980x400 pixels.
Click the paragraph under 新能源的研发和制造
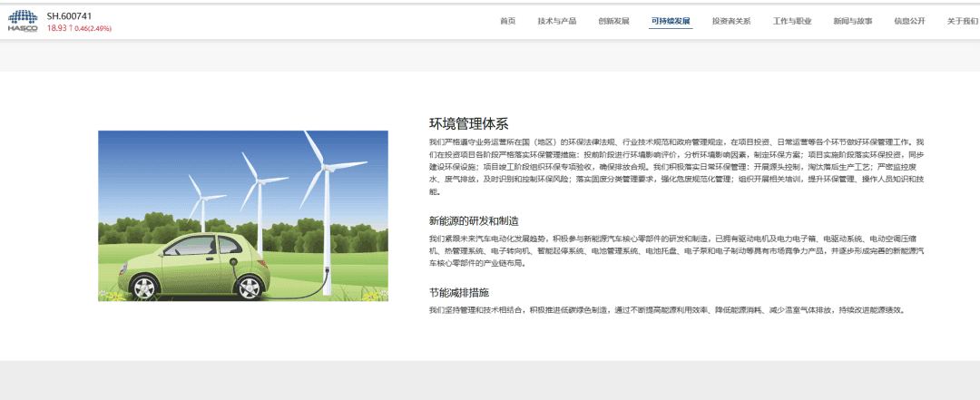tap(676, 250)
